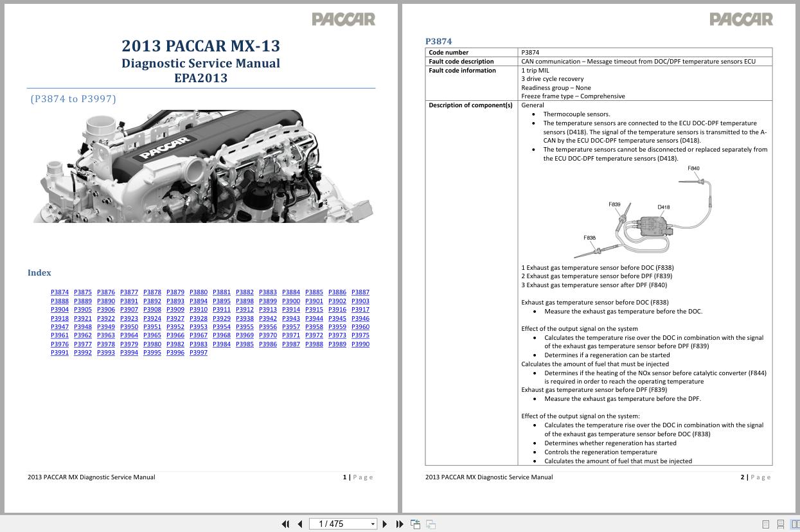Open the P3880 index link

click(199, 292)
